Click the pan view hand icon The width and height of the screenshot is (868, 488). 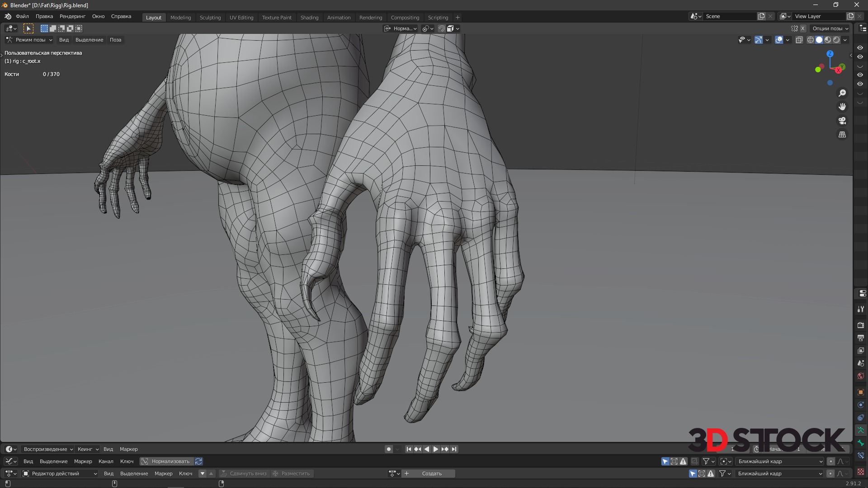coord(842,107)
